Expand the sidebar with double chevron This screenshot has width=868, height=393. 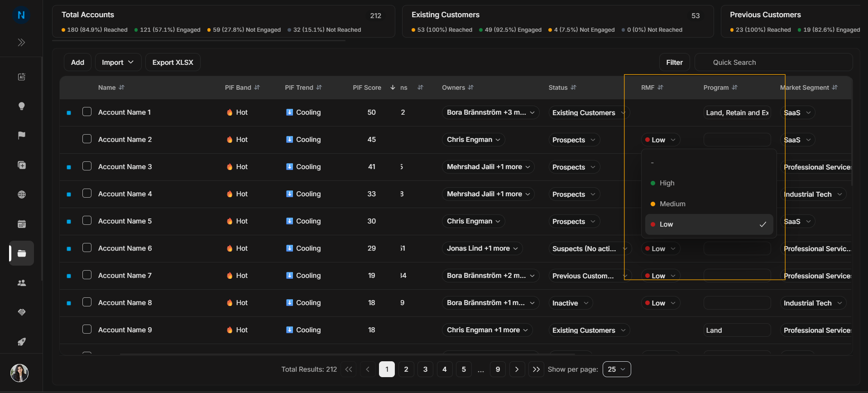[21, 43]
